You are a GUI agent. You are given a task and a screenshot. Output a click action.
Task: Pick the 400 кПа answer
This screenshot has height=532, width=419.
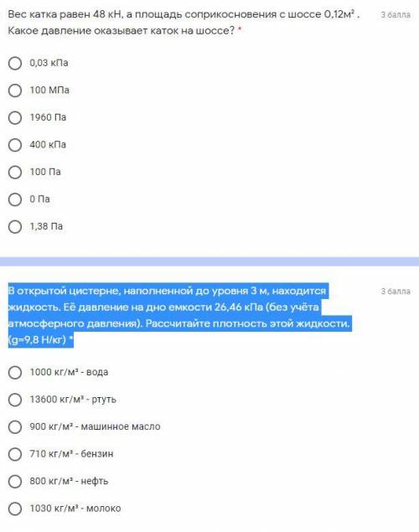15,145
